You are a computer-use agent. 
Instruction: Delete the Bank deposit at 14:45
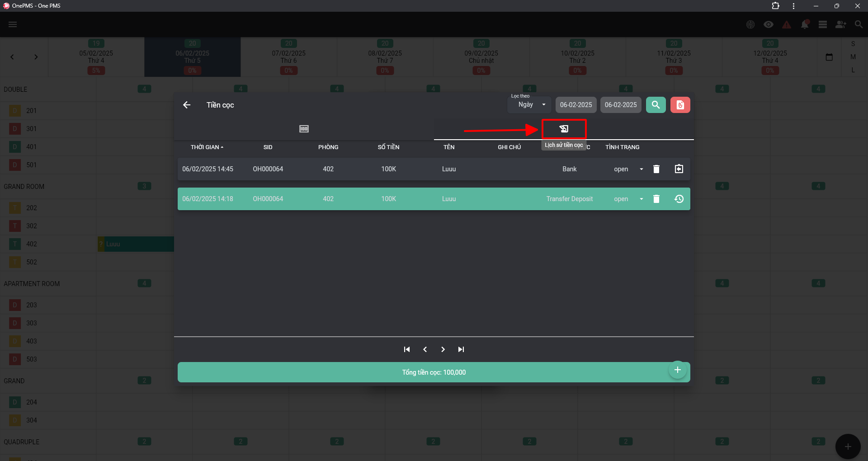(x=656, y=169)
